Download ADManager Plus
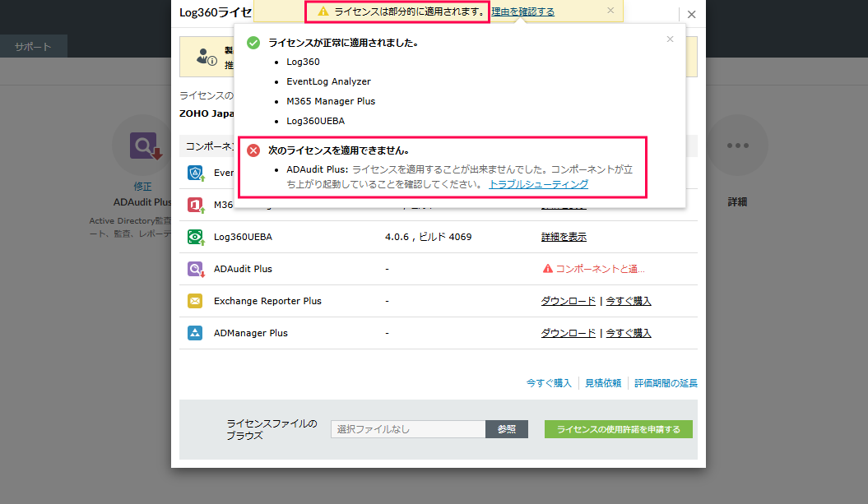 click(x=568, y=333)
